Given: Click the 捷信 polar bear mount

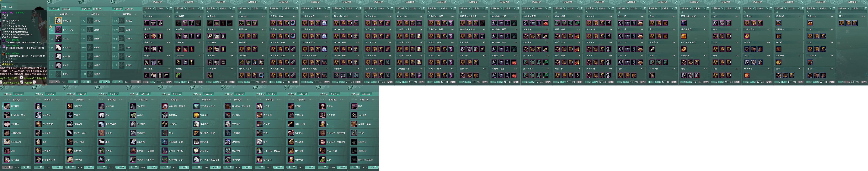Looking at the screenshot, I should (102, 115).
